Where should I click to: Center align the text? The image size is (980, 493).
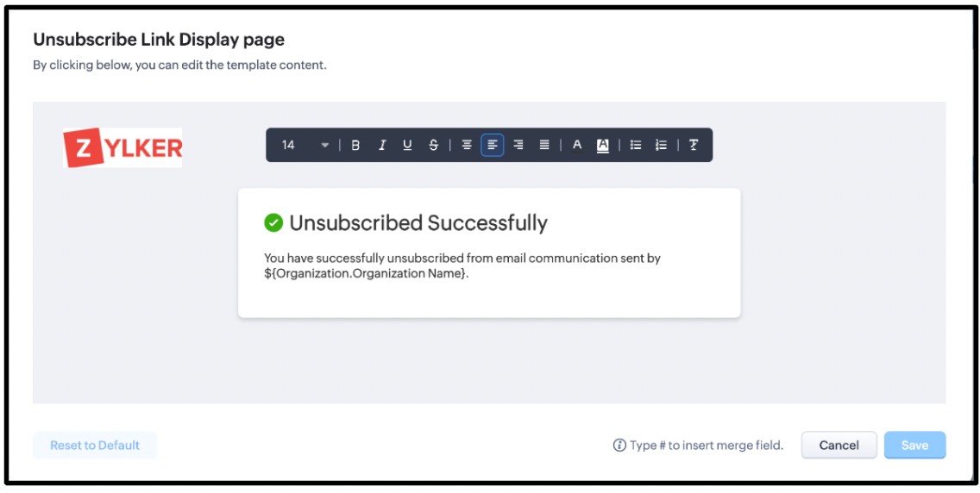(x=467, y=145)
